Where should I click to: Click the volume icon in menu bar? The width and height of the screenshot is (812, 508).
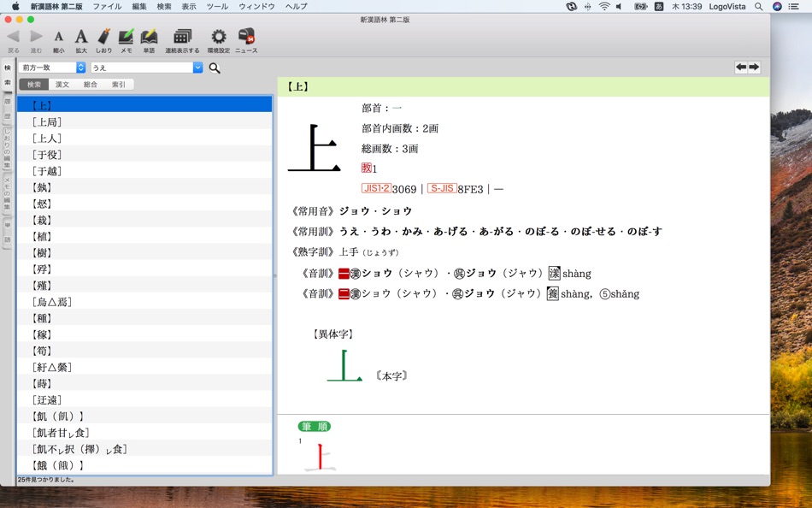point(620,6)
